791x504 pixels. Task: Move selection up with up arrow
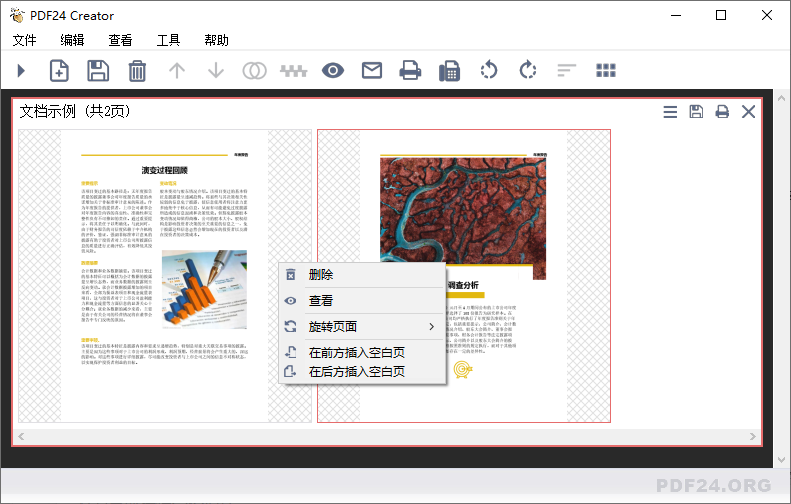tap(177, 71)
